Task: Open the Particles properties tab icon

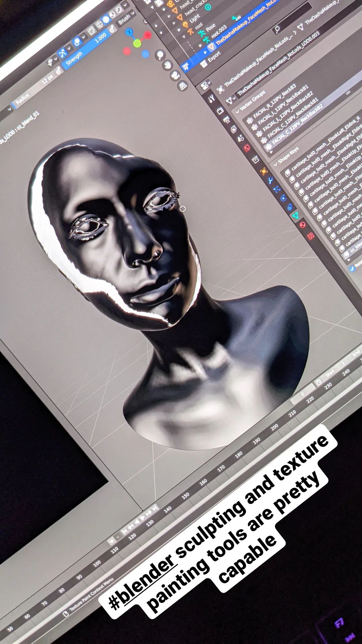Action: pos(277,190)
